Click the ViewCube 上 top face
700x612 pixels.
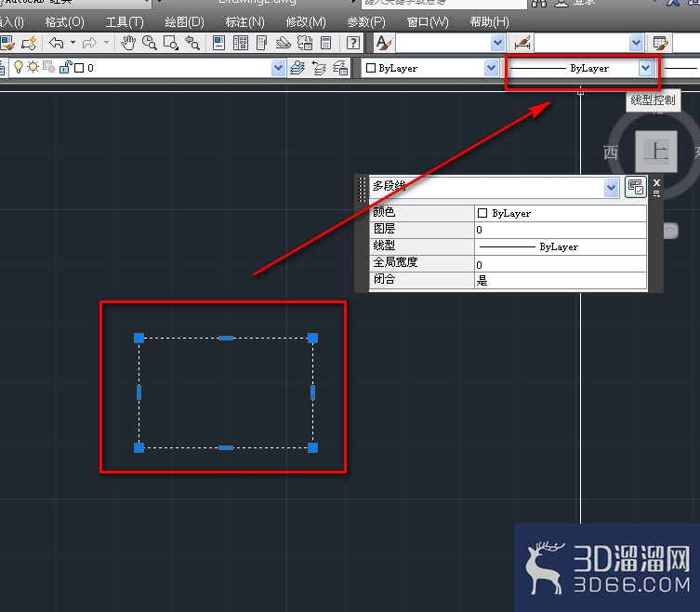655,152
